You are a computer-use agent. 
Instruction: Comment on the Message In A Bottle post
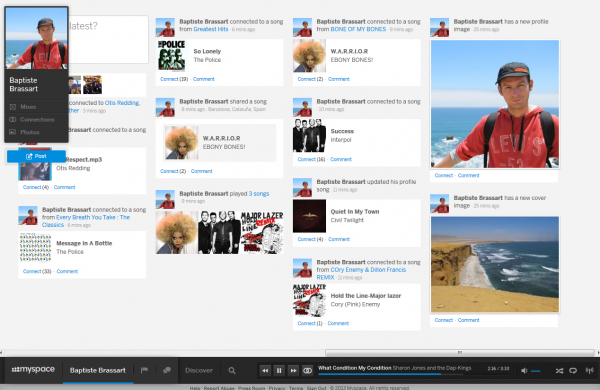[67, 271]
